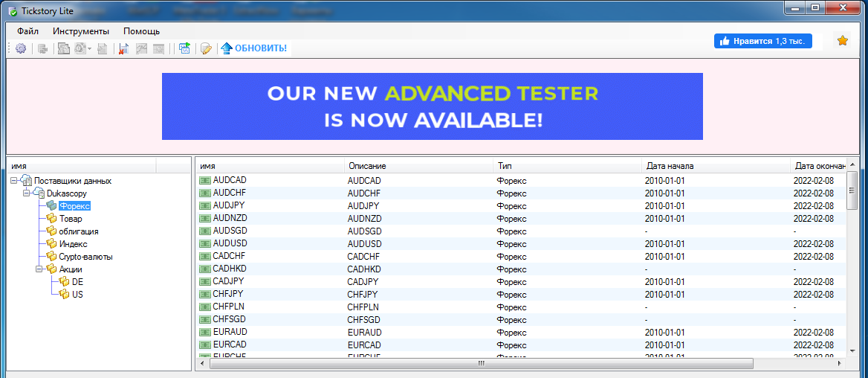This screenshot has height=378, width=868.
Task: Select the Dukascopy provider node
Action: click(66, 193)
